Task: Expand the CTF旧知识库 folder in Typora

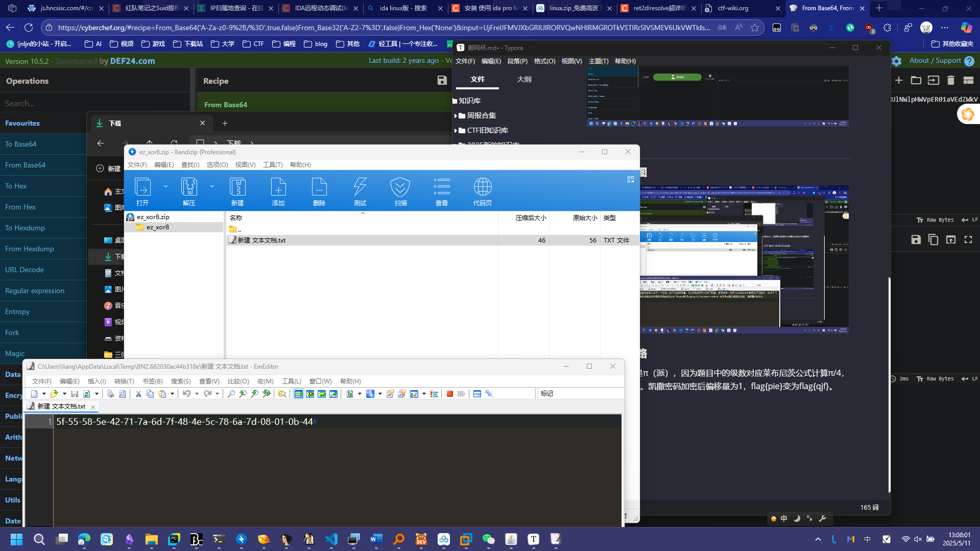Action: pos(456,131)
